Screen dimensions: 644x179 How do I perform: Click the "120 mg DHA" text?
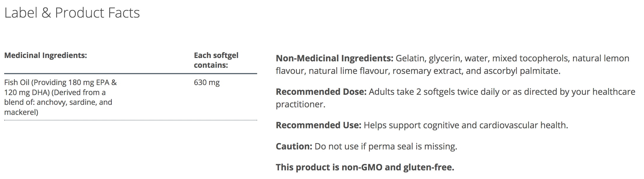[x=27, y=93]
